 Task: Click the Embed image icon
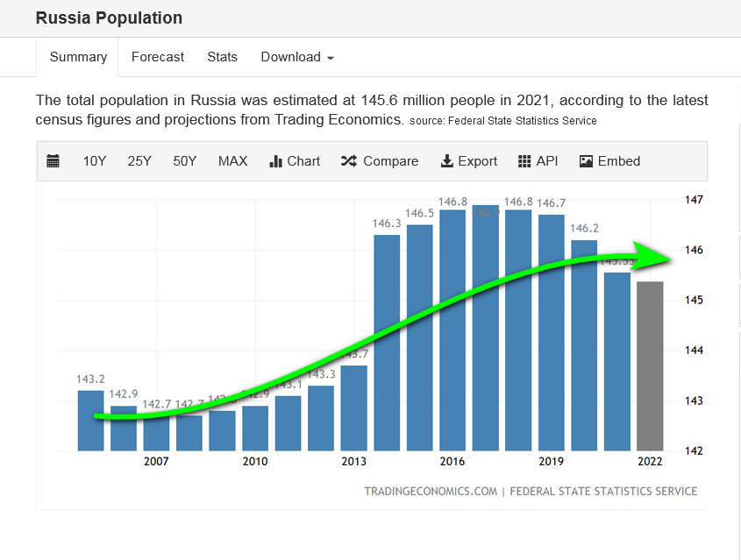tap(587, 161)
